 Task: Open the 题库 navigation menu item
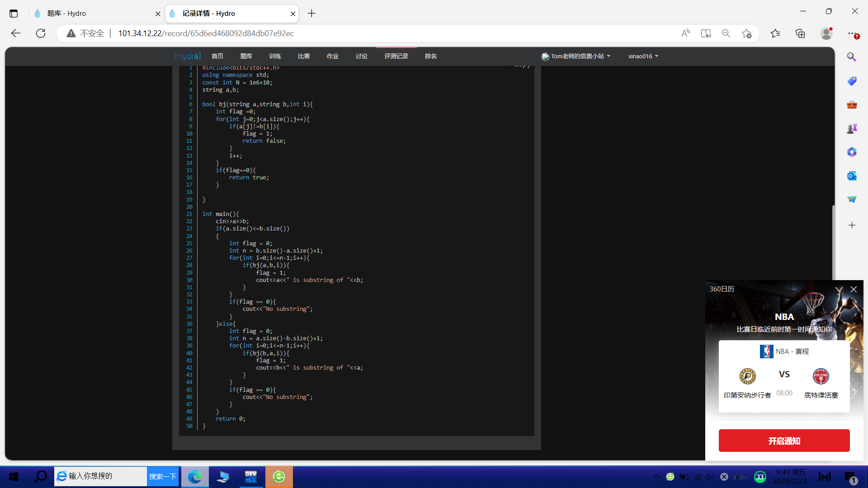(246, 56)
